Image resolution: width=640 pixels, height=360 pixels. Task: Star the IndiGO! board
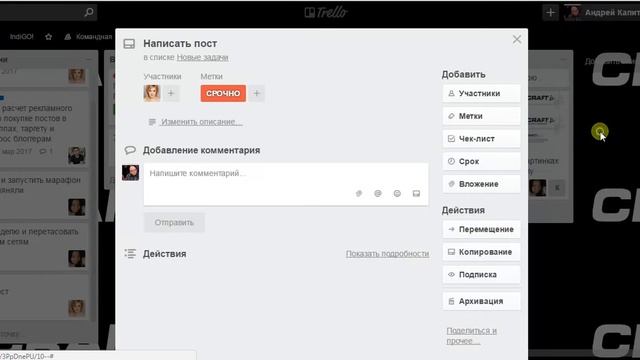[49, 37]
